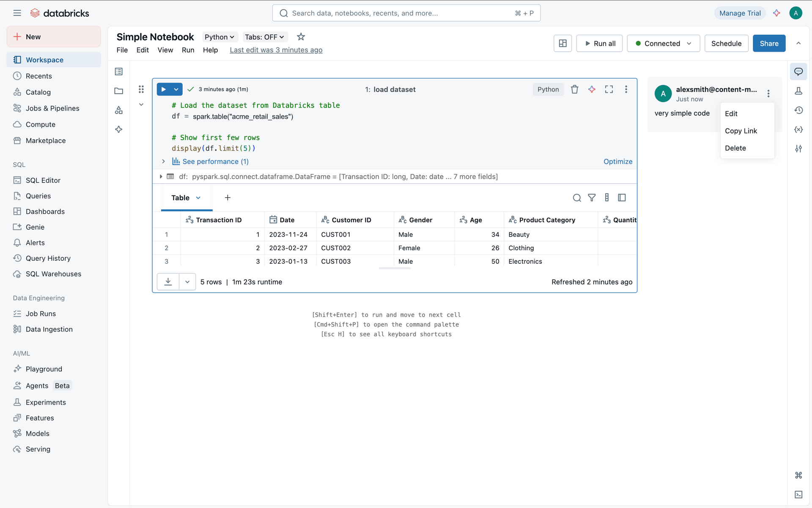Delete the cell with the trash icon
The width and height of the screenshot is (812, 508).
pyautogui.click(x=574, y=89)
